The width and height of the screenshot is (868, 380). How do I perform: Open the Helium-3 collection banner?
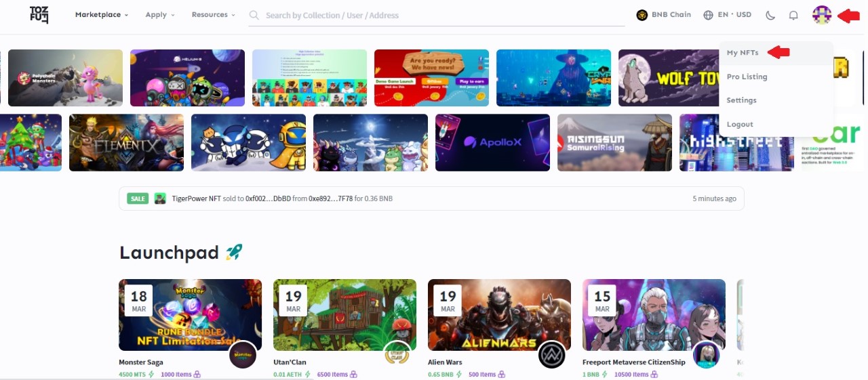(187, 78)
